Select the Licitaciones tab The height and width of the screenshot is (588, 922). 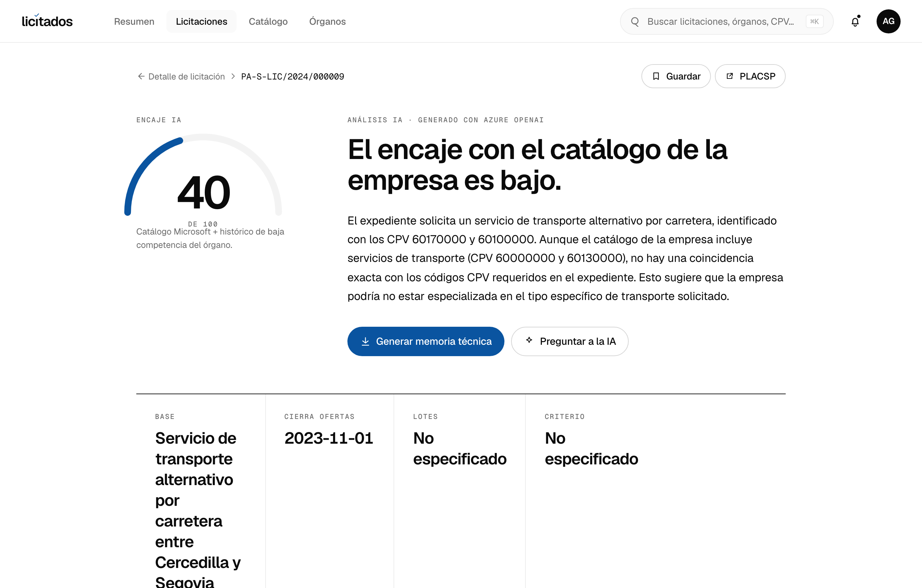201,21
